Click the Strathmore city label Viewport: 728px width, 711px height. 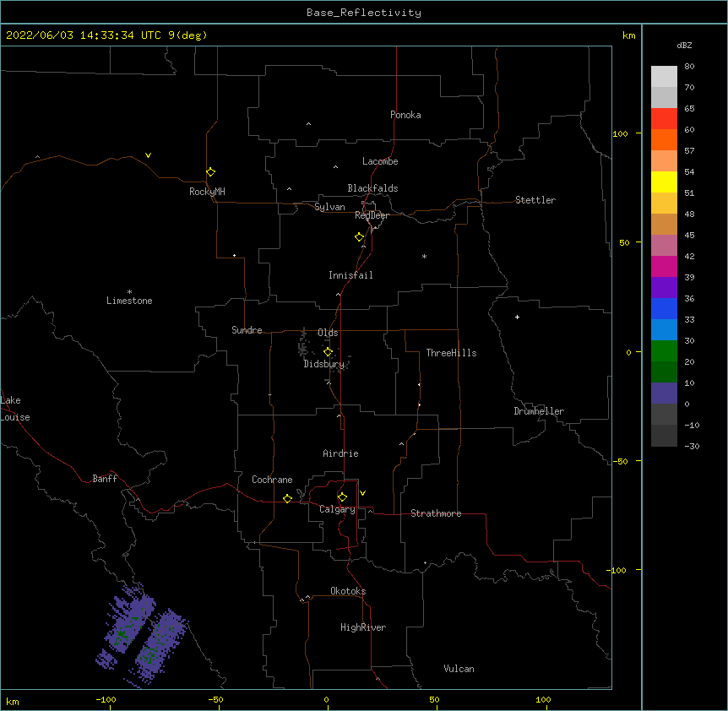pos(436,513)
